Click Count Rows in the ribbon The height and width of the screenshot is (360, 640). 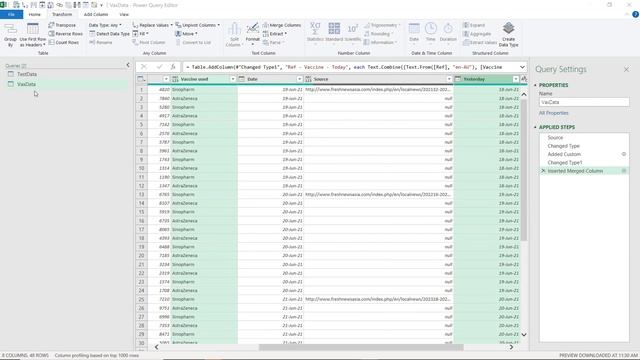[64, 42]
